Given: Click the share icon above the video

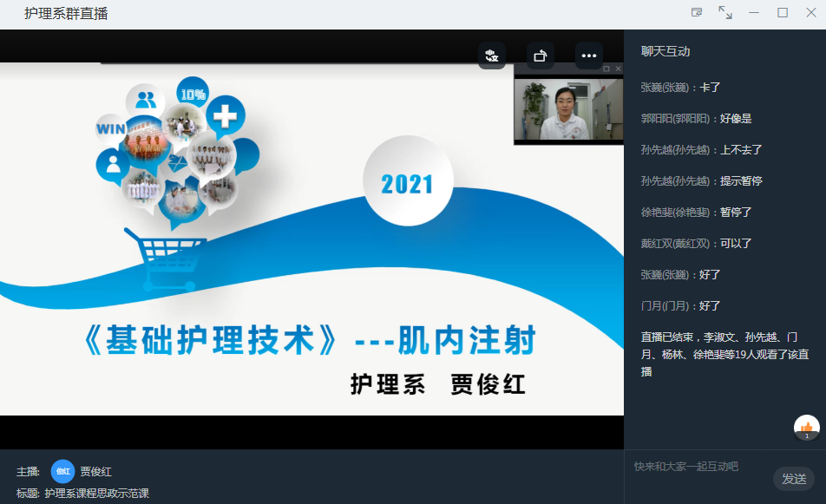Looking at the screenshot, I should pos(541,56).
